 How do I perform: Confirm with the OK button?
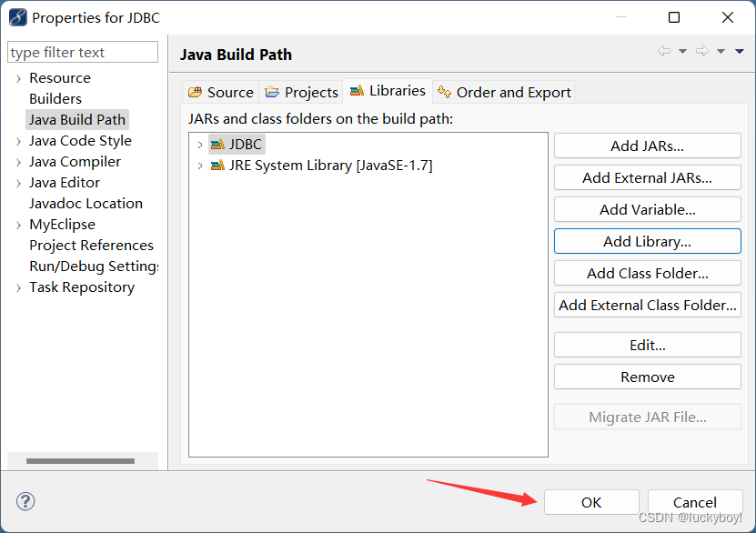pyautogui.click(x=591, y=502)
